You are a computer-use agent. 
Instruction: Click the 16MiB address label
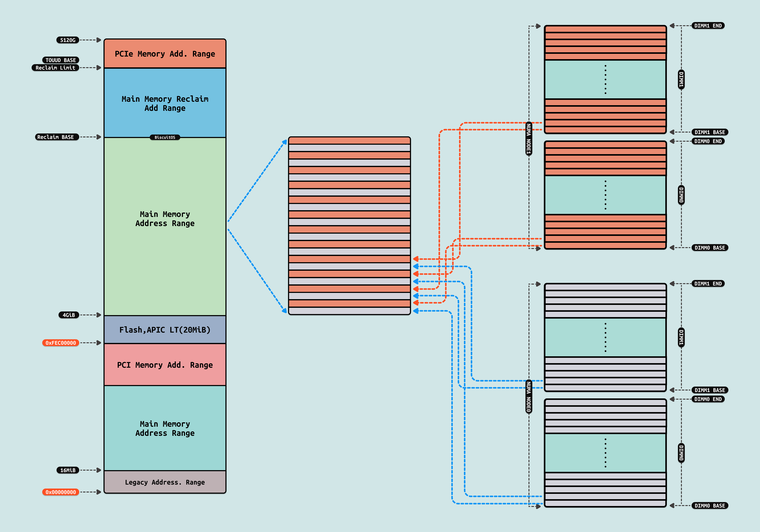pyautogui.click(x=67, y=470)
